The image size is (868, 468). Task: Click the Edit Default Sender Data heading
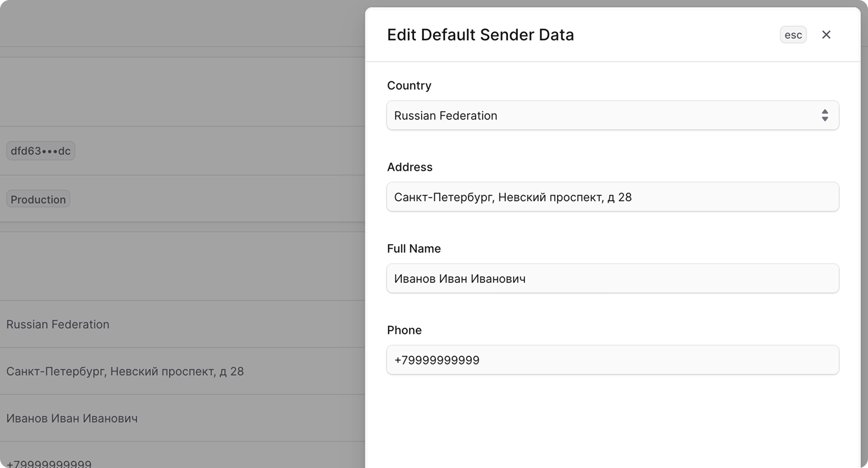480,35
